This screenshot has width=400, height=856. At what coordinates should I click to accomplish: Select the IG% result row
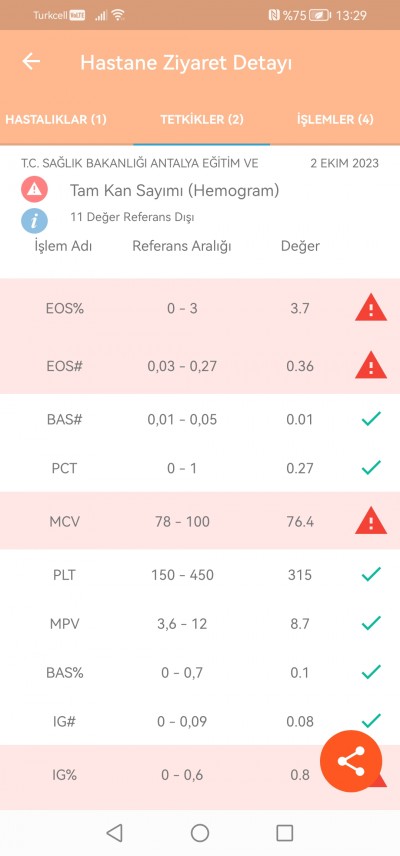(200, 775)
